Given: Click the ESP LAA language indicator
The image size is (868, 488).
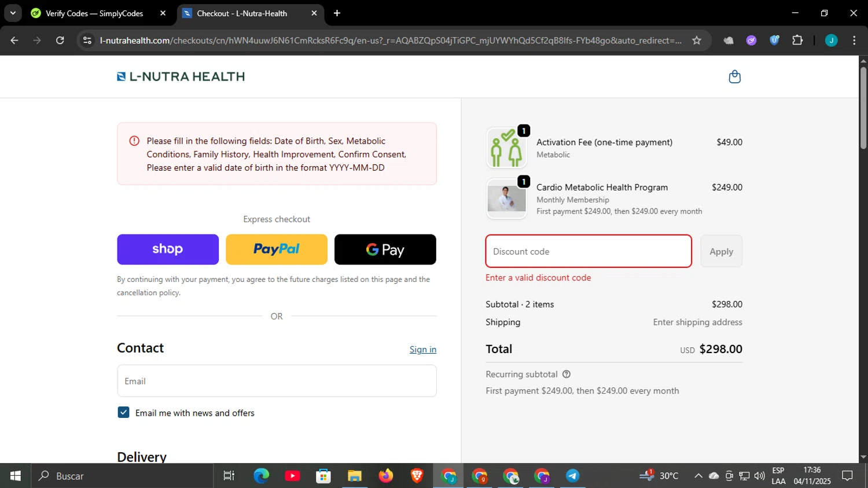Looking at the screenshot, I should 778,476.
